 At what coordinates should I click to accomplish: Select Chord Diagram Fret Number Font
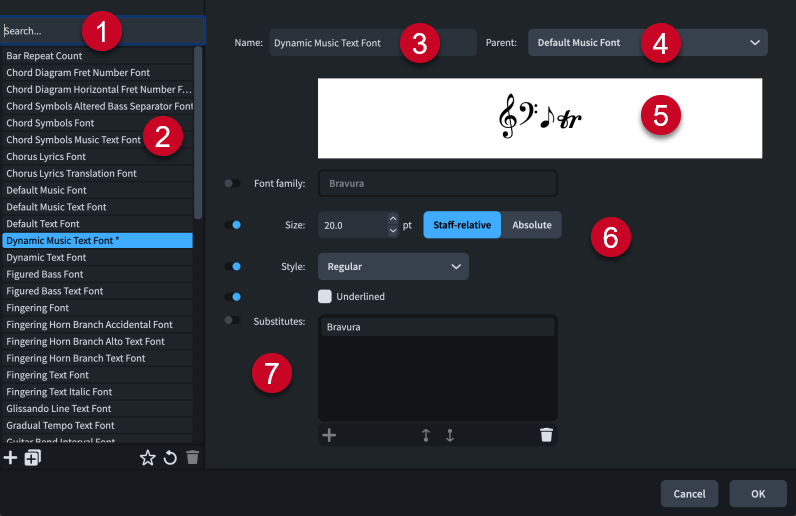pos(97,73)
